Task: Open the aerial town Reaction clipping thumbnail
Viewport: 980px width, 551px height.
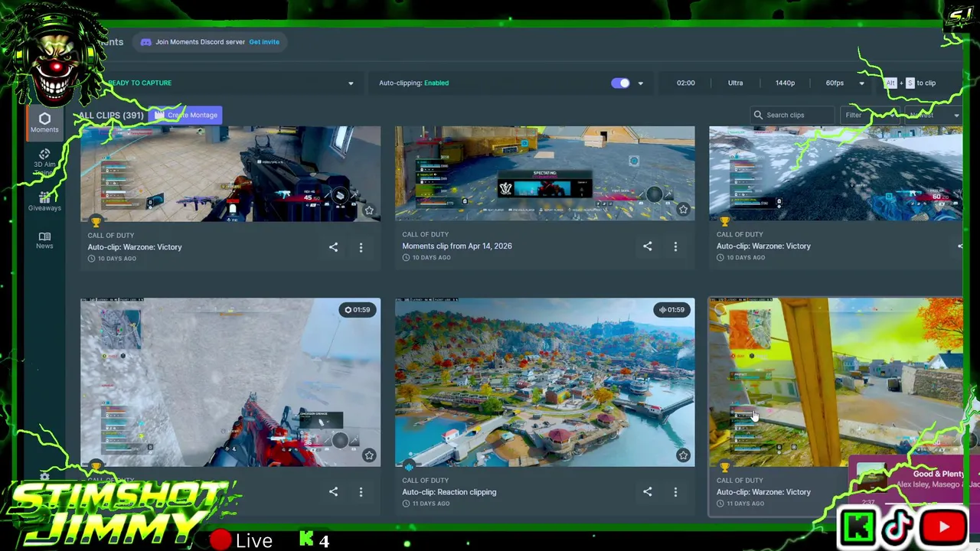Action: click(x=544, y=383)
